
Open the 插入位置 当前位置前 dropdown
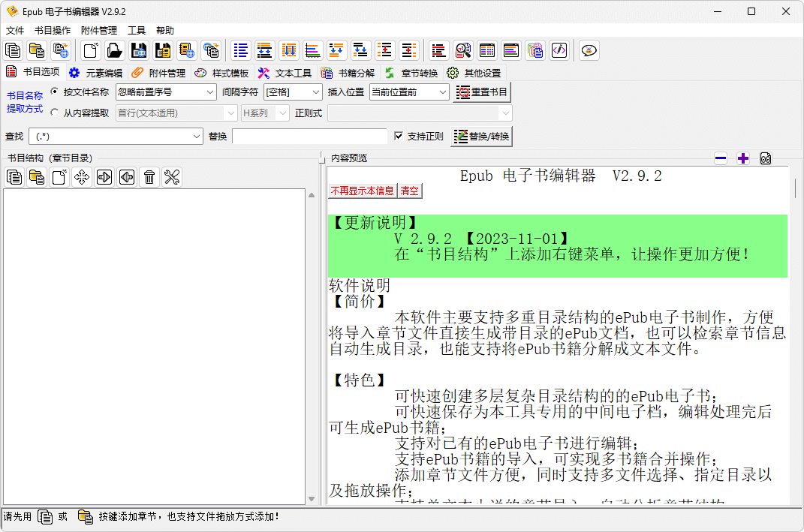409,92
